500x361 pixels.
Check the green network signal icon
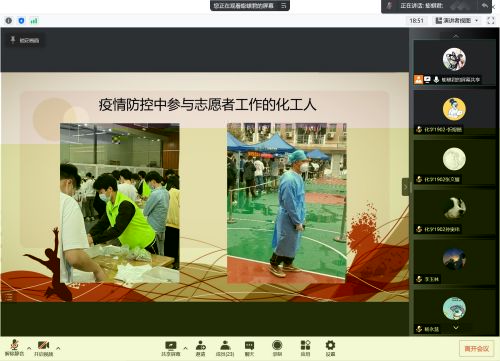(34, 21)
